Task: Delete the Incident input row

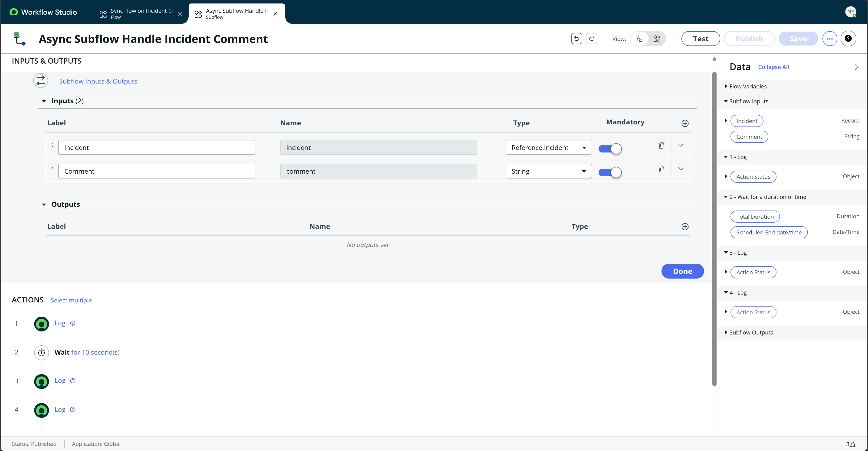Action: (661, 145)
